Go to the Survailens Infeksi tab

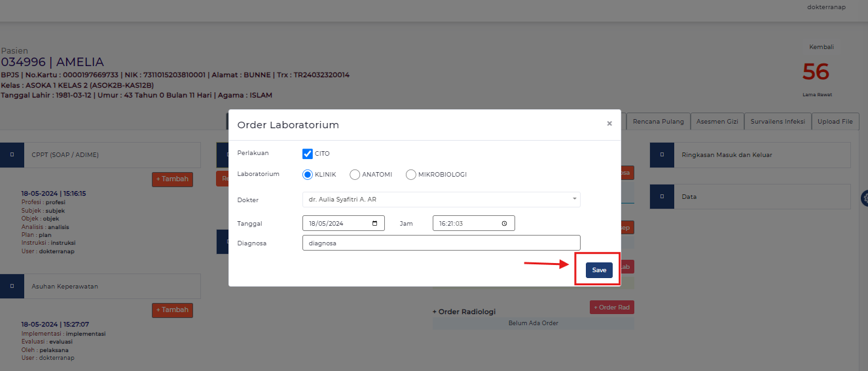click(778, 121)
